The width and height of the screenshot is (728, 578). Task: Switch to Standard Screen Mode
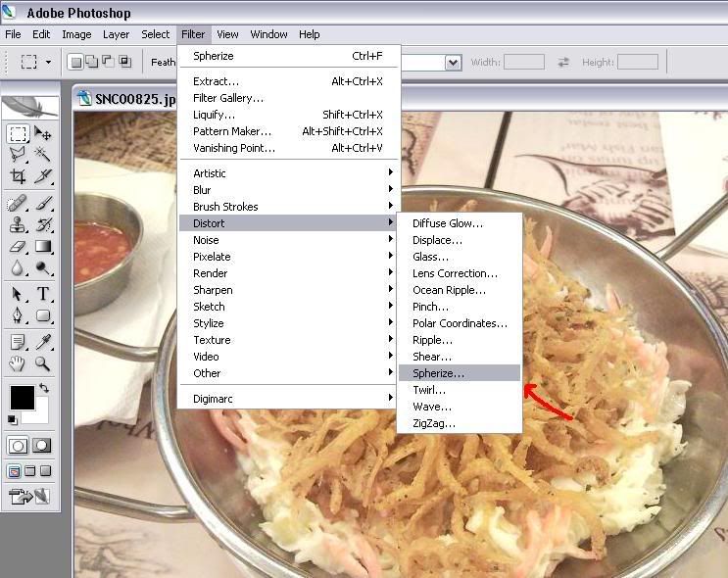tap(14, 471)
